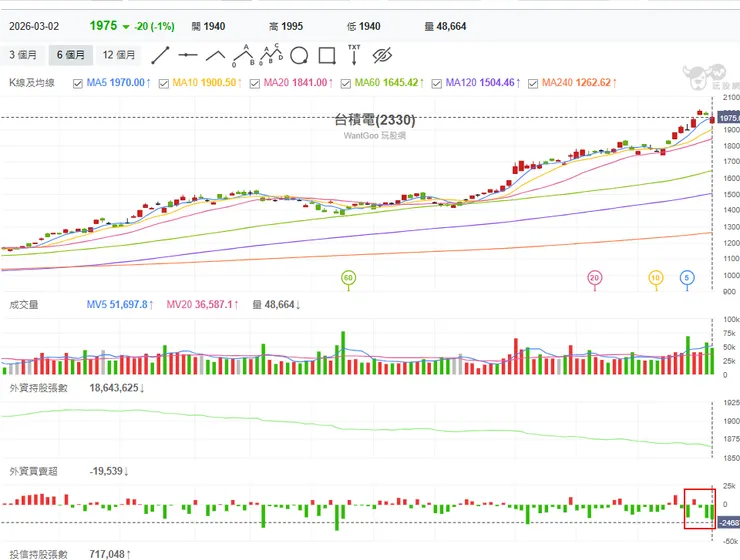
Task: Switch to the 3 個月 range tab
Action: tap(23, 55)
